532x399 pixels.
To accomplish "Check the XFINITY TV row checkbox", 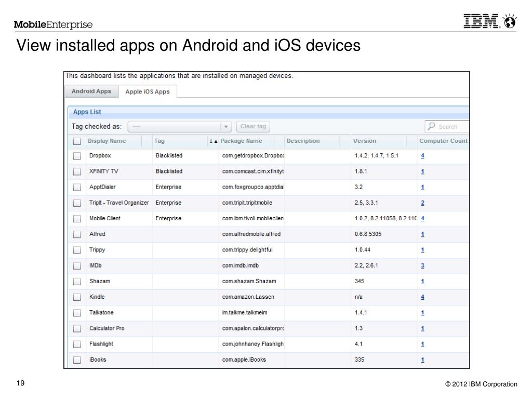I will pyautogui.click(x=77, y=171).
